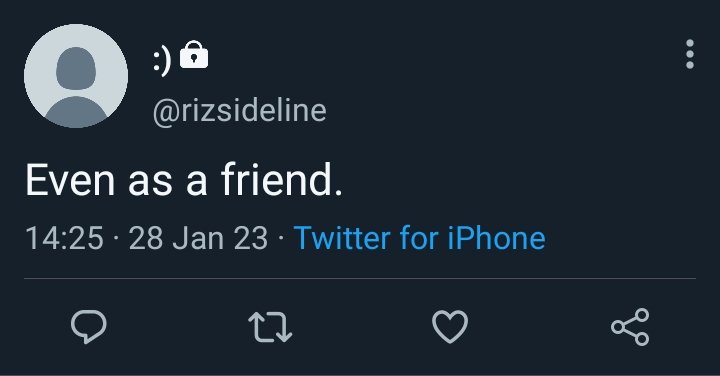Open the profile handle @rizsideline
The image size is (720, 376).
tap(239, 111)
